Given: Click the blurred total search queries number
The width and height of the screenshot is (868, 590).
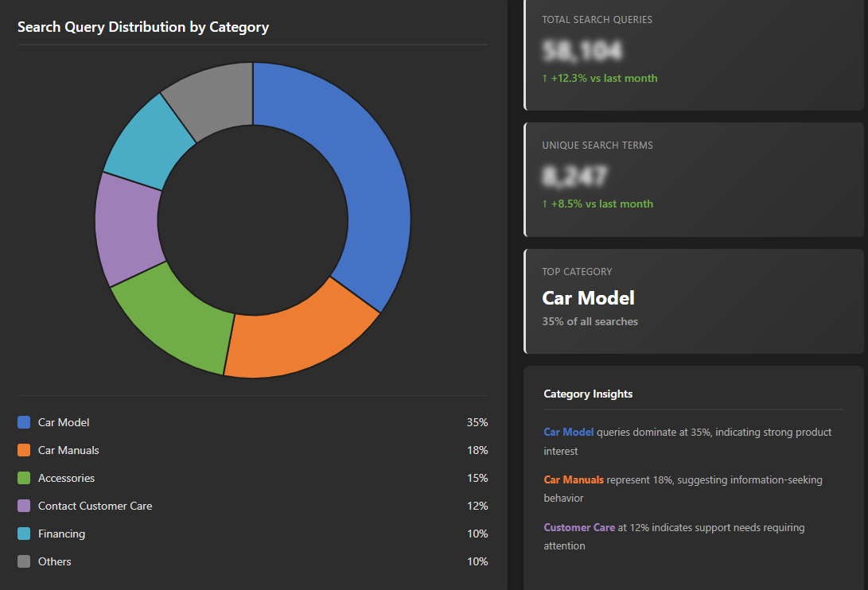Looking at the screenshot, I should pos(582,51).
